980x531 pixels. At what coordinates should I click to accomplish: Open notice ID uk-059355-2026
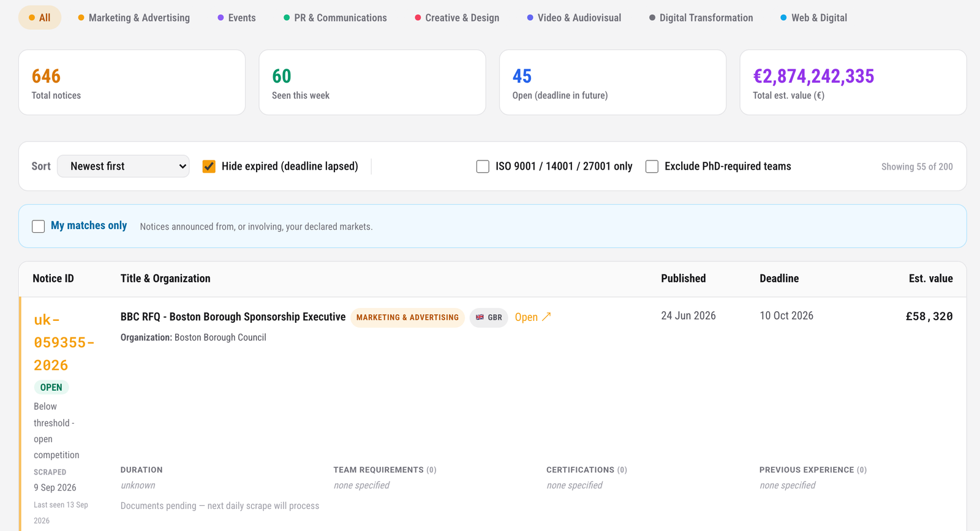click(64, 342)
